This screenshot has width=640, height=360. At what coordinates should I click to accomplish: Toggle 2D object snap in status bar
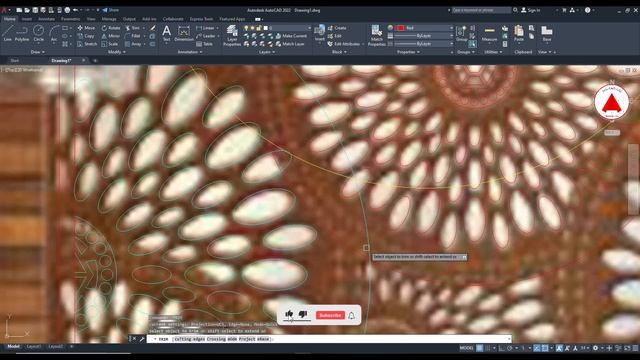coord(545,348)
